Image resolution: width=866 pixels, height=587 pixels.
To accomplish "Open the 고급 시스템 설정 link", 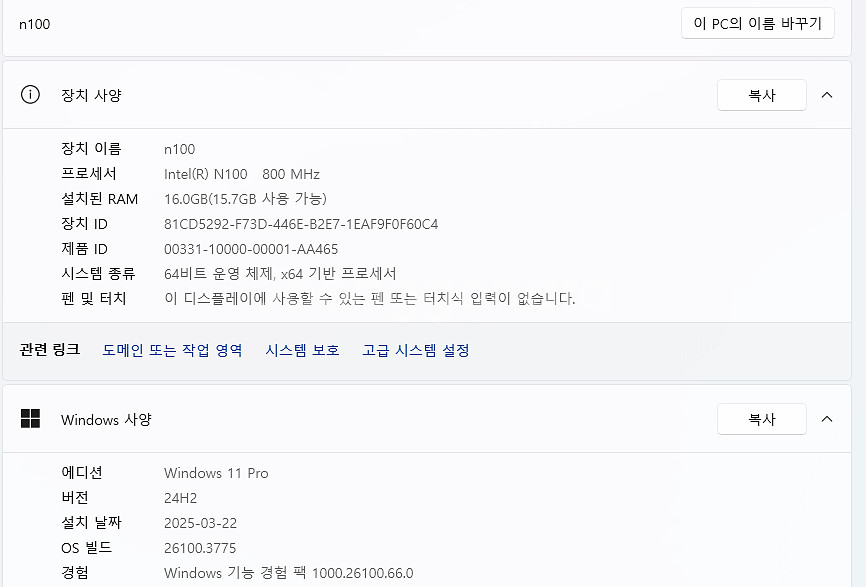I will coord(415,351).
